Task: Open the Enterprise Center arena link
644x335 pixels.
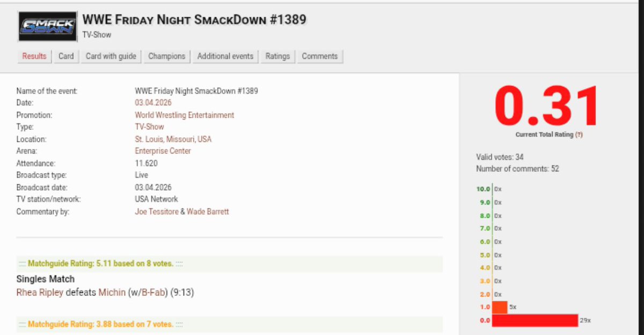Action: point(163,151)
